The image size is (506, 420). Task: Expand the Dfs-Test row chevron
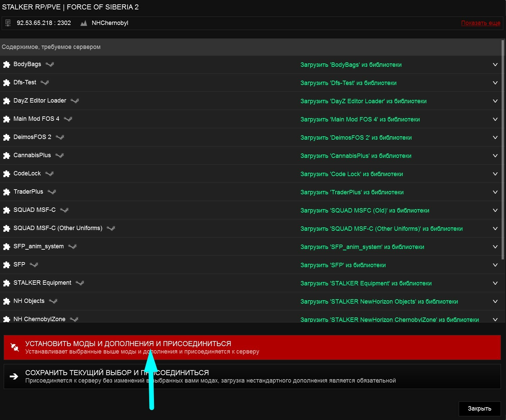495,83
